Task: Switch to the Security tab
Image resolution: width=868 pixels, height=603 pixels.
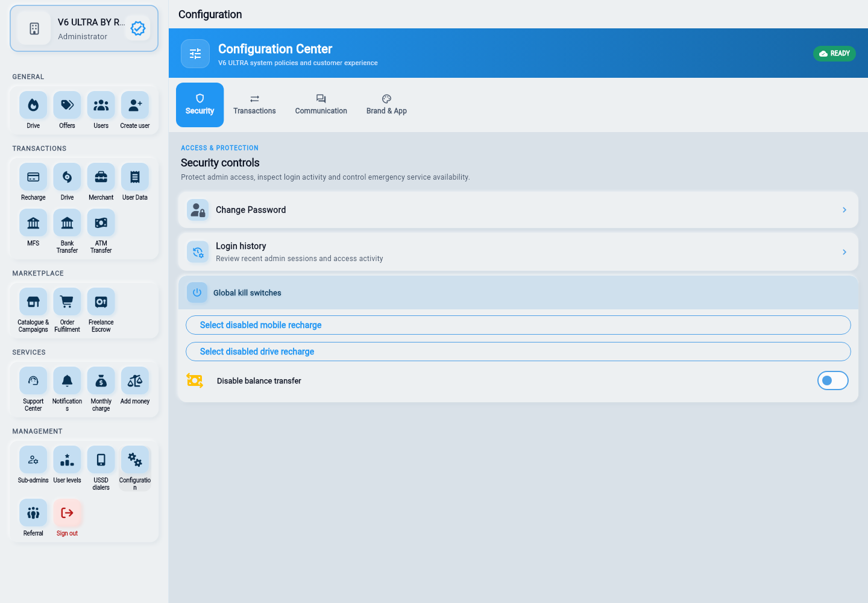Action: point(200,105)
